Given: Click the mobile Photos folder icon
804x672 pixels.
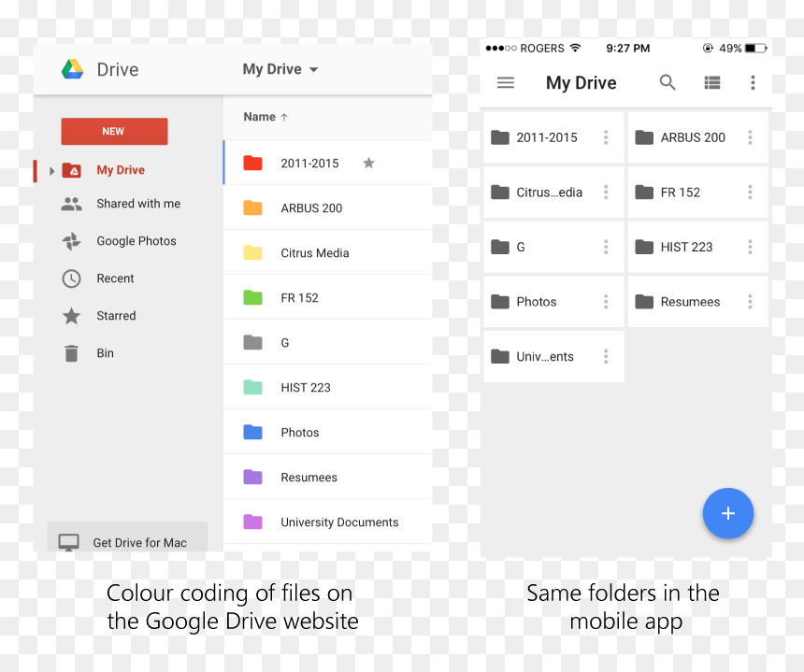Looking at the screenshot, I should click(500, 302).
